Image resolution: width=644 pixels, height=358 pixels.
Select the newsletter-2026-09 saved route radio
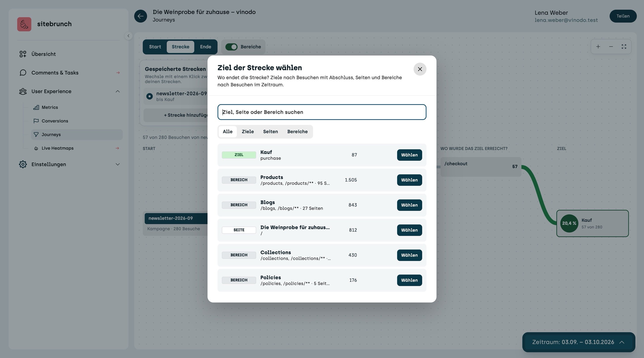150,96
